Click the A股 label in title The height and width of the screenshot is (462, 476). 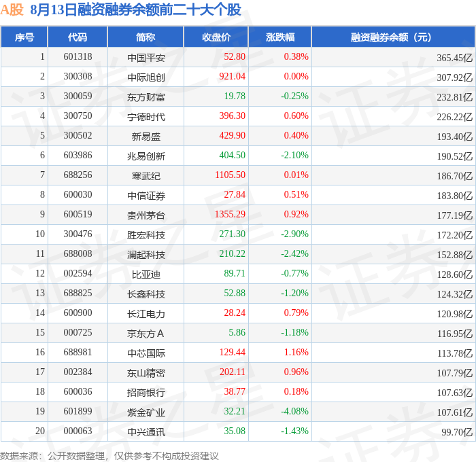pos(12,10)
